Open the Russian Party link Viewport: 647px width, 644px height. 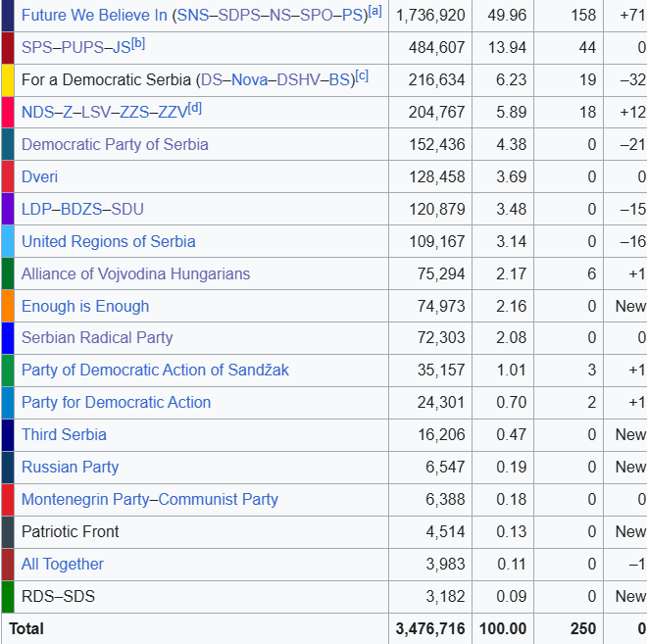pyautogui.click(x=70, y=467)
